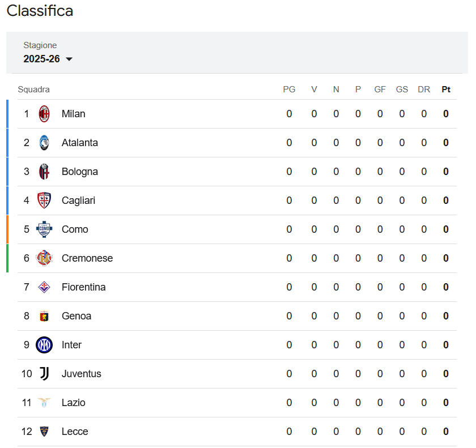This screenshot has height=448, width=476.
Task: Open the Como club badge
Action: coord(44,229)
